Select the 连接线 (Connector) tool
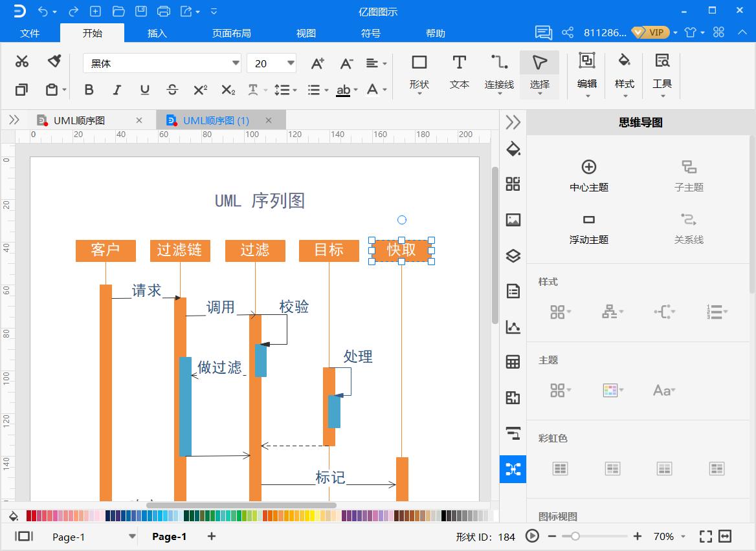The image size is (756, 551). (498, 71)
